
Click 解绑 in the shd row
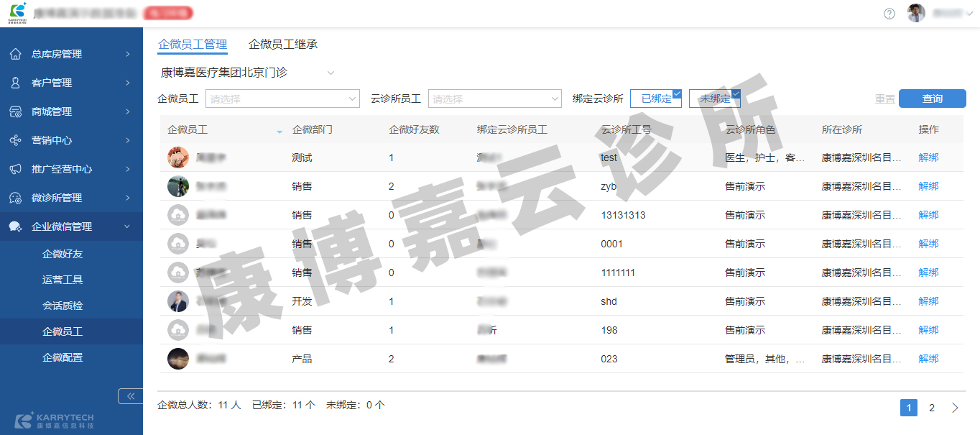coord(928,301)
